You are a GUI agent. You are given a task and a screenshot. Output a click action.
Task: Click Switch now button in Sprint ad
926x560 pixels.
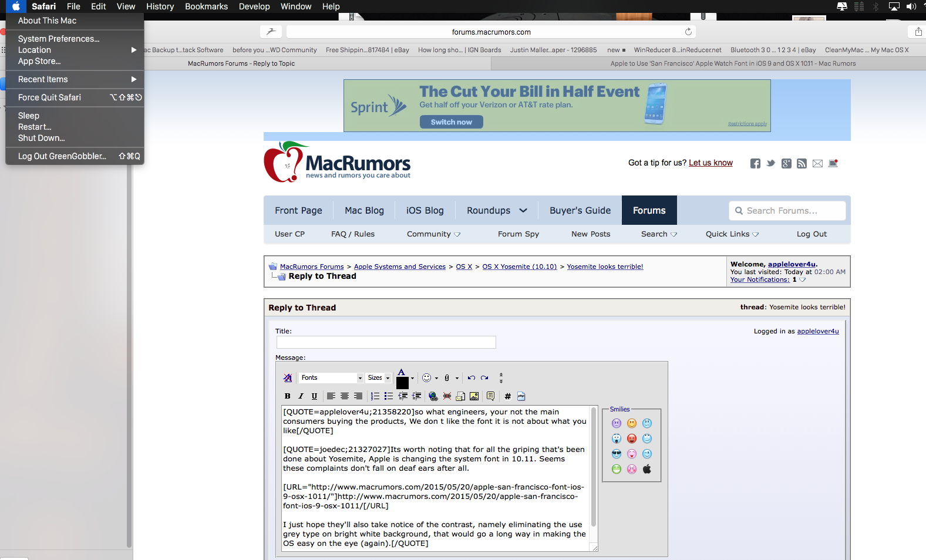click(451, 122)
